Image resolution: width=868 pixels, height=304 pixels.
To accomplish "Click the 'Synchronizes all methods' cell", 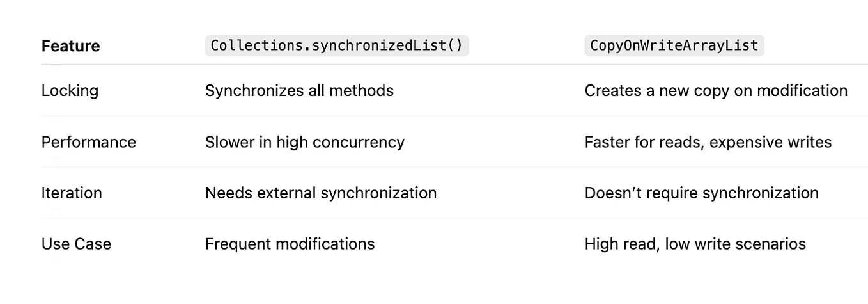I will 299,91.
